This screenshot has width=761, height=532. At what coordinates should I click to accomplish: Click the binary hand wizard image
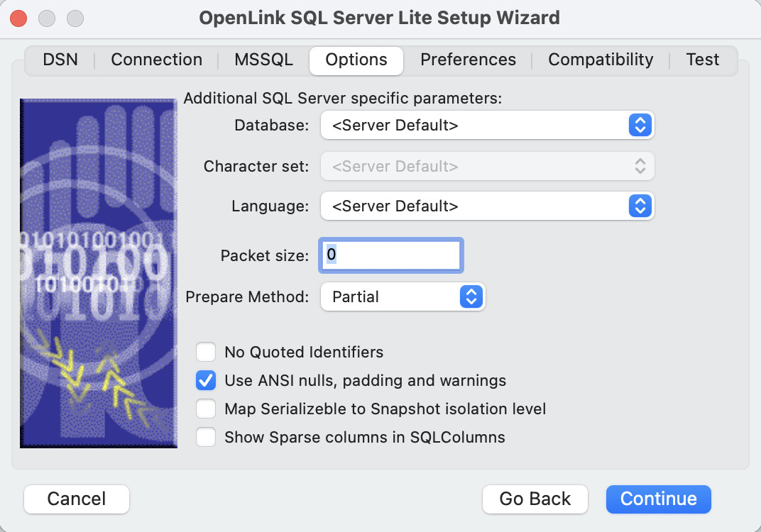99,273
